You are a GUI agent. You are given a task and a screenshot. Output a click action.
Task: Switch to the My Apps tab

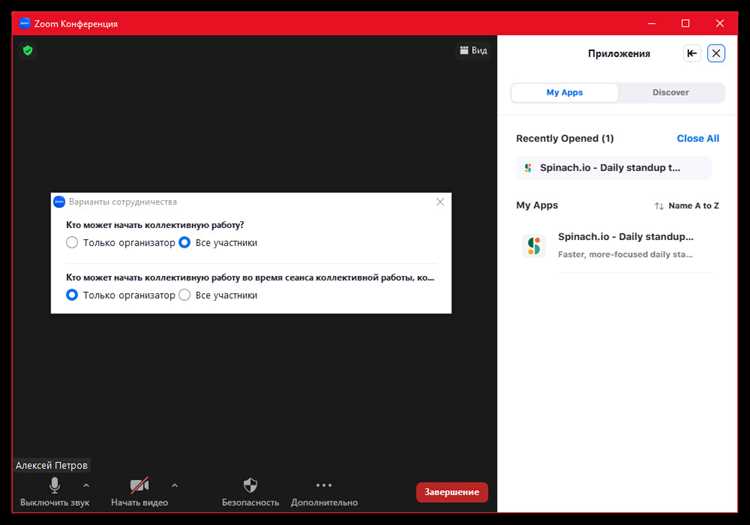pyautogui.click(x=564, y=92)
